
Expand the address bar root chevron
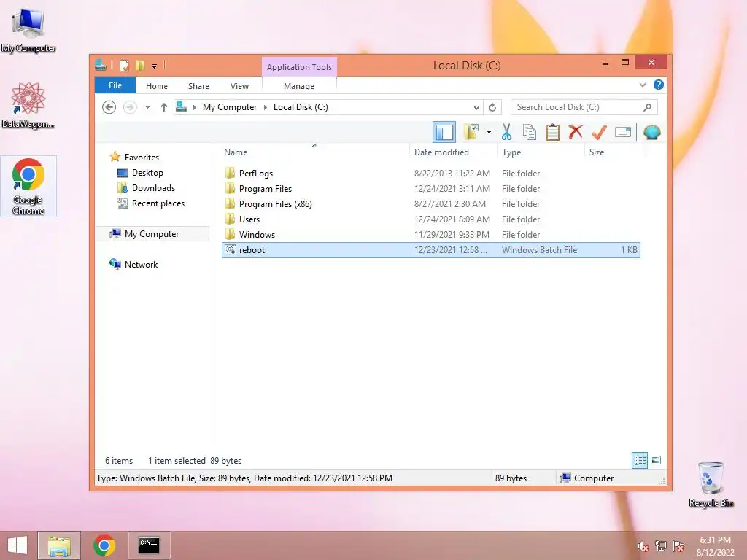[x=194, y=107]
